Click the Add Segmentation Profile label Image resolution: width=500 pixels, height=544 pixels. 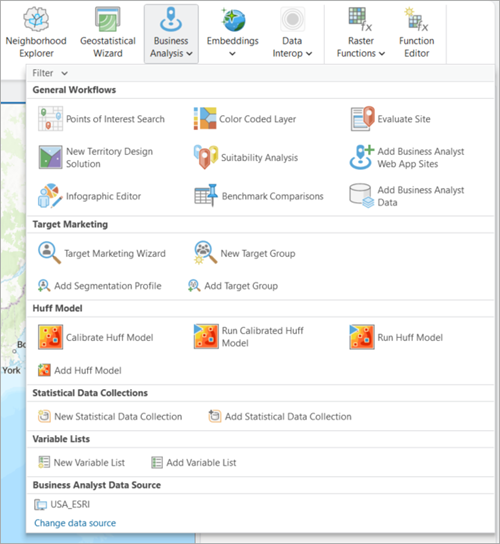tap(108, 286)
